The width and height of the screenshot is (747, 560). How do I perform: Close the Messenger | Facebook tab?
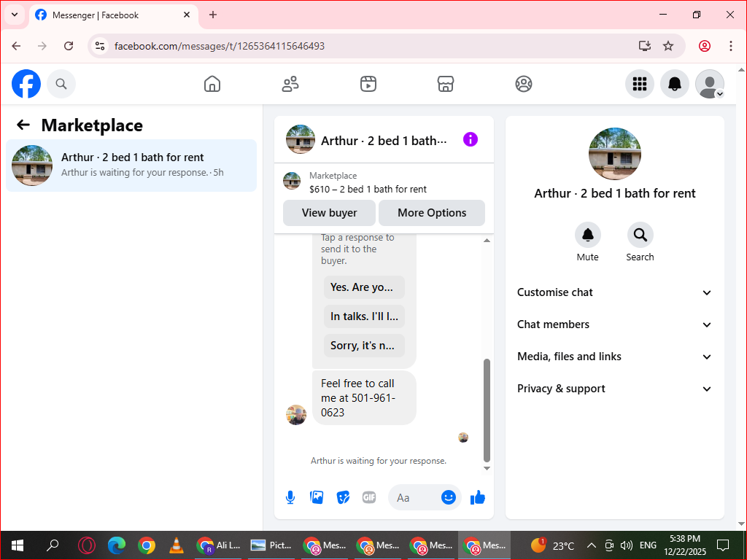pyautogui.click(x=187, y=15)
